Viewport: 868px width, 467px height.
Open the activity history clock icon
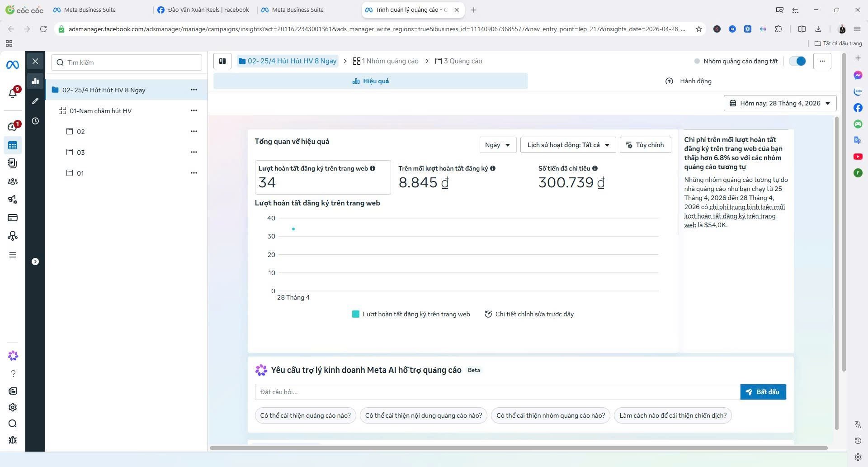point(35,121)
